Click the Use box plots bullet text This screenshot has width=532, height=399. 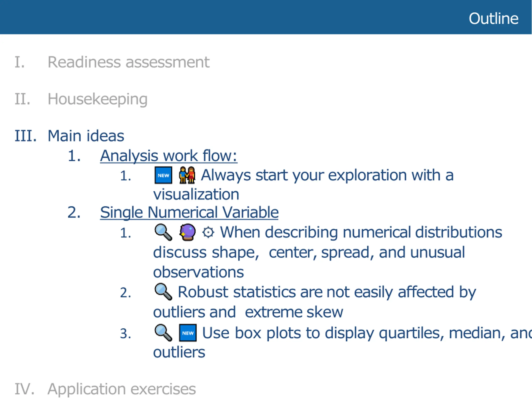click(x=342, y=343)
